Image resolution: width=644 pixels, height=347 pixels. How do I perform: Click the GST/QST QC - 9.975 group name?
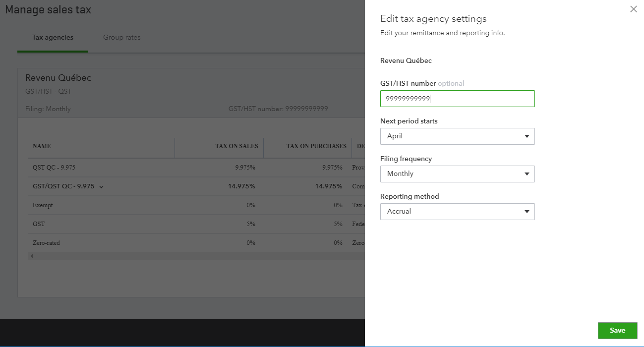[x=63, y=186]
